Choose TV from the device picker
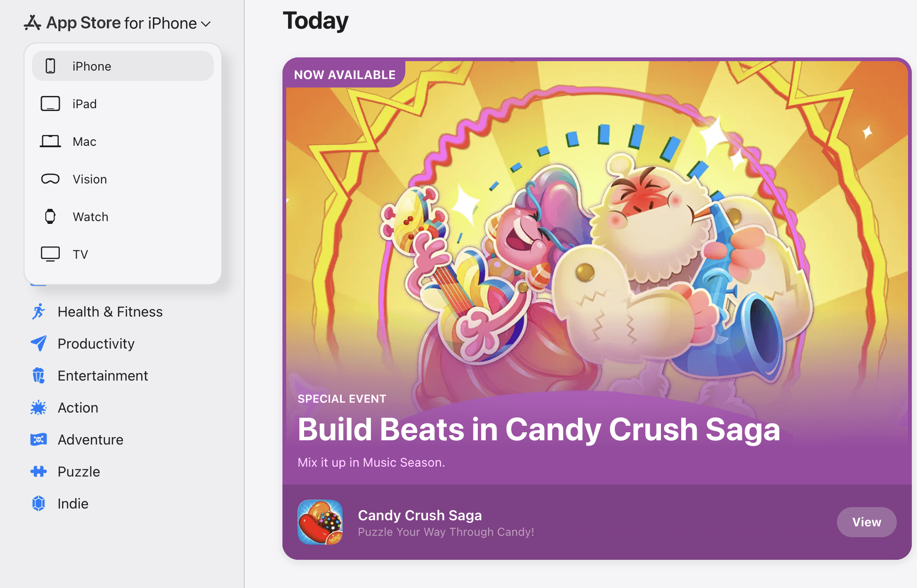 80,254
